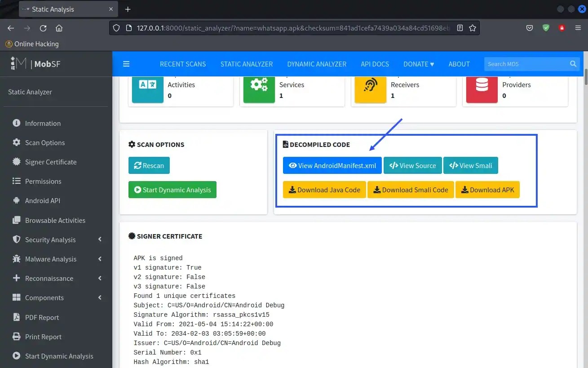The image size is (588, 368).
Task: Click the bookmark star icon in the address bar
Action: (473, 28)
